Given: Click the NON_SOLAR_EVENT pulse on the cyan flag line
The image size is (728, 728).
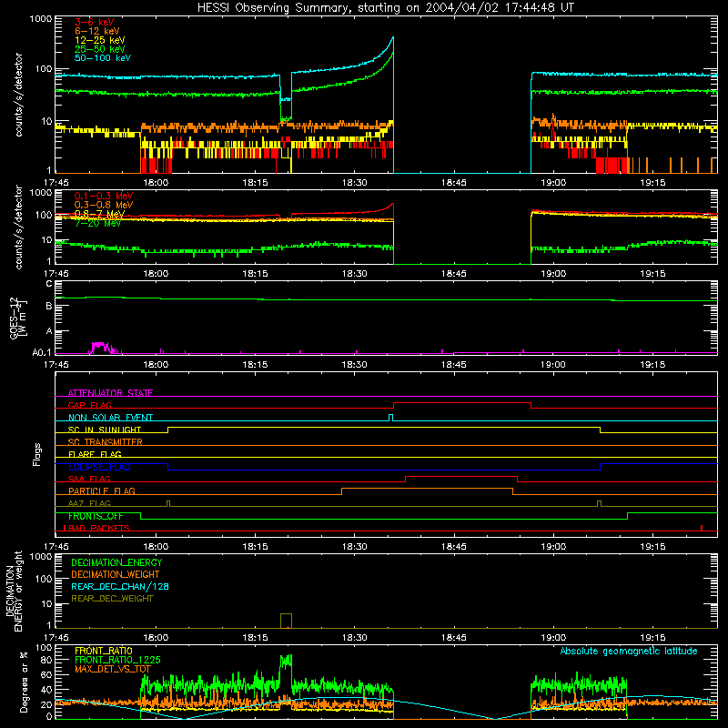Looking at the screenshot, I should (391, 418).
